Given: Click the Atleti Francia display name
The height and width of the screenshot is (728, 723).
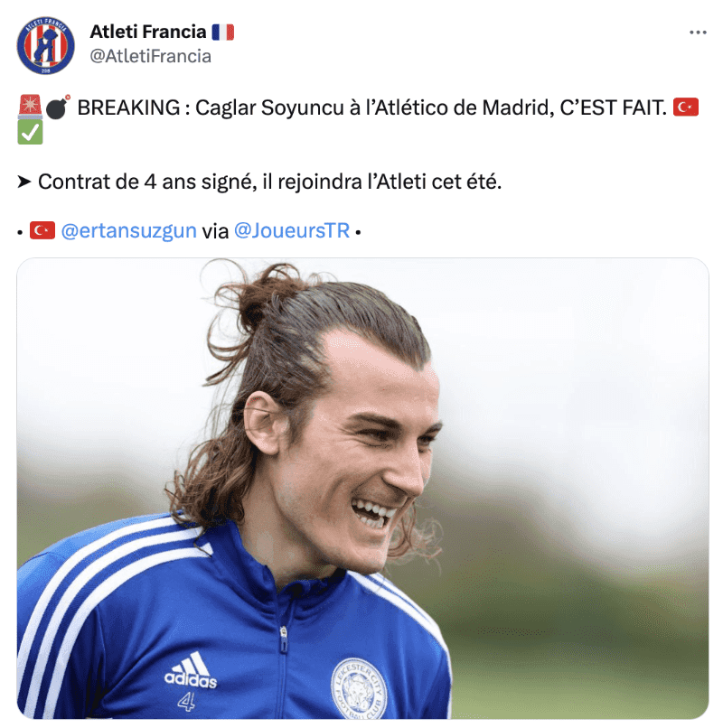Looking at the screenshot, I should [x=147, y=32].
